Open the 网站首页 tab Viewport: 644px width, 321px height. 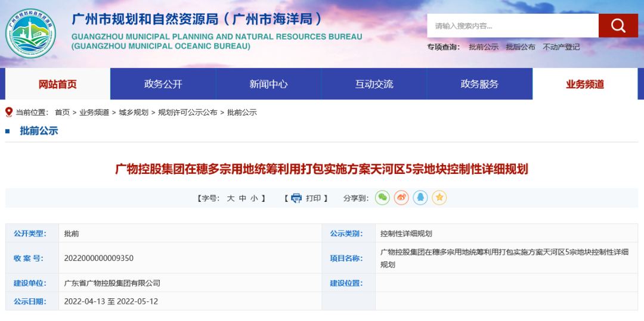tap(58, 84)
